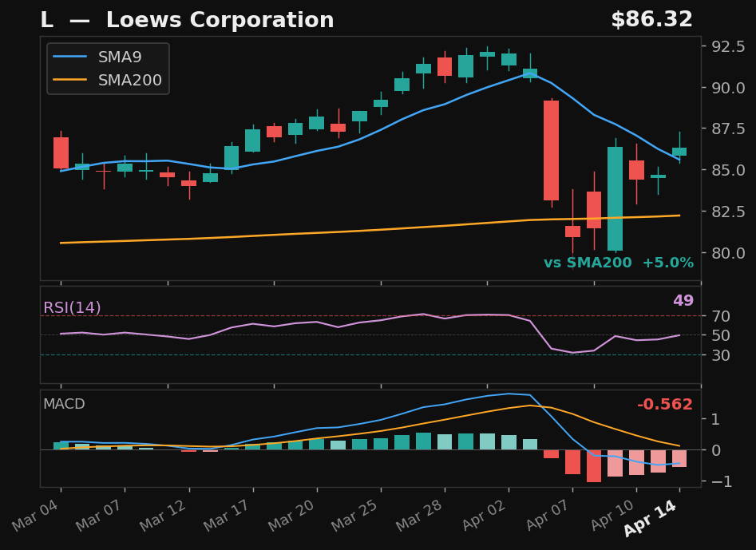Click the "85.0" price axis label
The image size is (756, 550).
(x=728, y=170)
